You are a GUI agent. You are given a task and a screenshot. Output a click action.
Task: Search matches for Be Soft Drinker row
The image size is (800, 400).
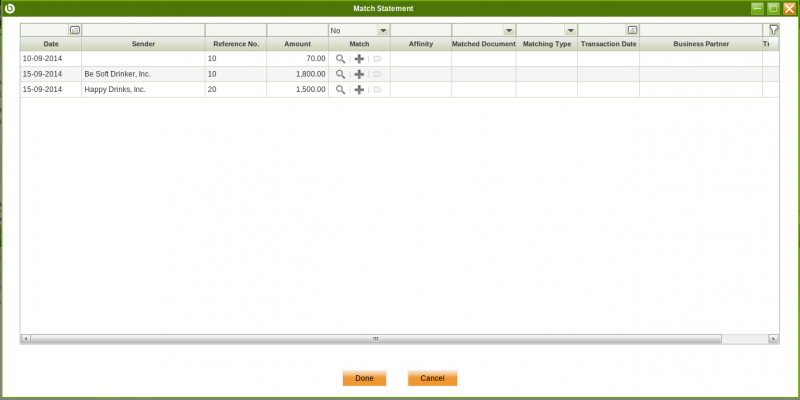pyautogui.click(x=340, y=74)
